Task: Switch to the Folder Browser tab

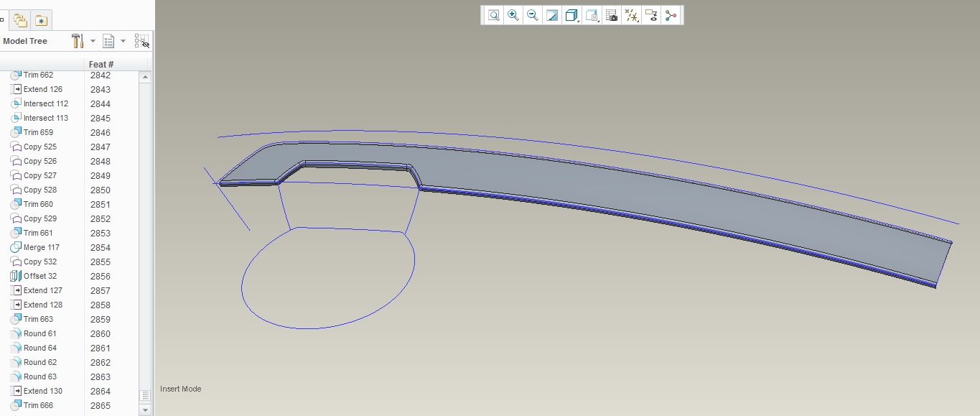Action: tap(21, 21)
